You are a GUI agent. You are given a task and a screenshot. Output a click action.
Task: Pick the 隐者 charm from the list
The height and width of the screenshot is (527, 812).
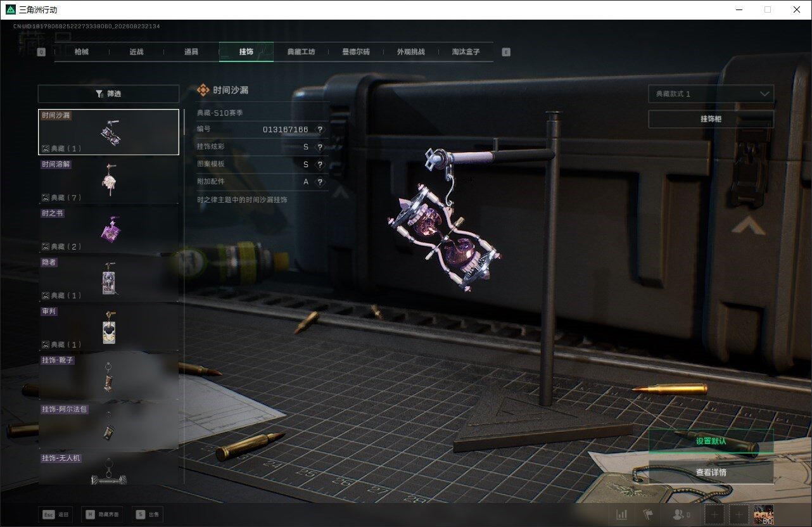[x=108, y=279]
